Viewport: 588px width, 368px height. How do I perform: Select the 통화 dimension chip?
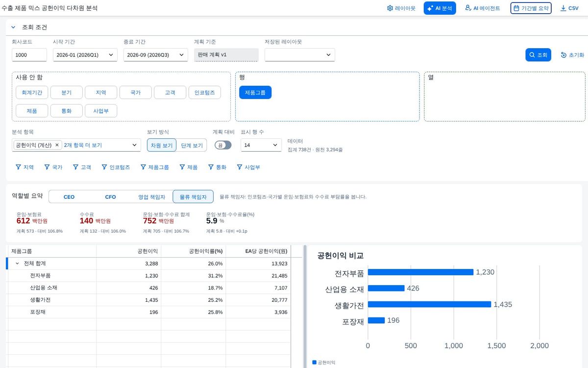click(67, 111)
